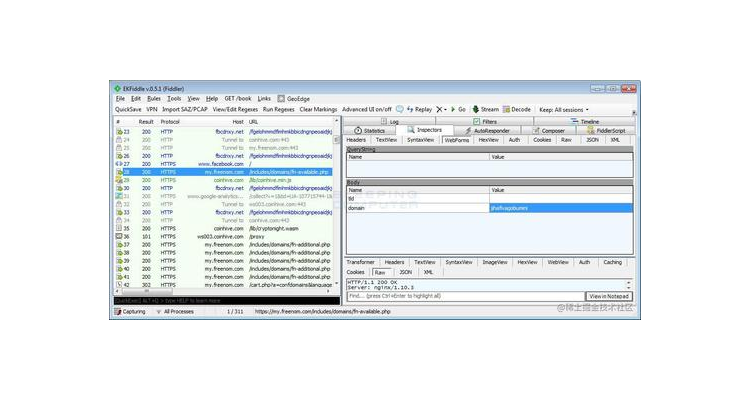Toggle the Stream mode button
Screen dimensions: 750x400
[485, 109]
